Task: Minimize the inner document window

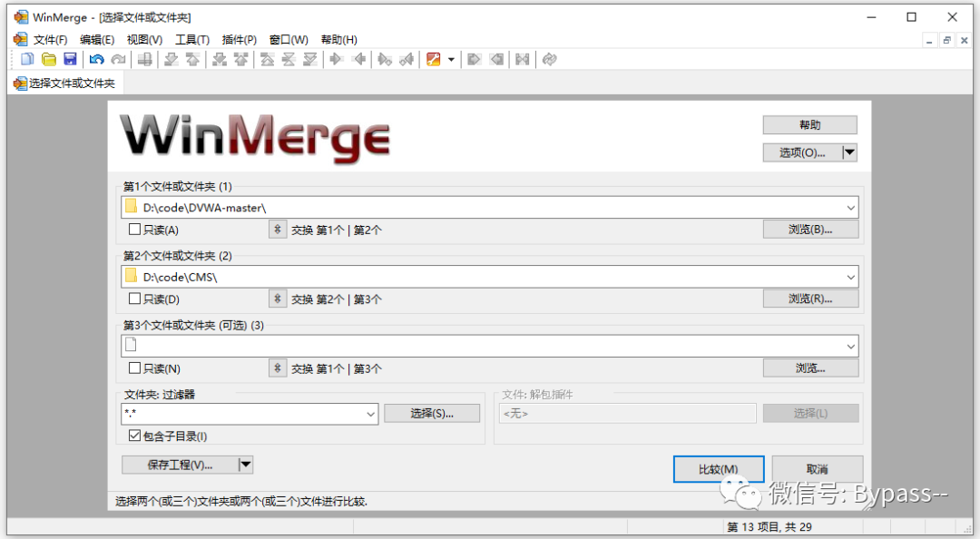Action: pyautogui.click(x=929, y=40)
